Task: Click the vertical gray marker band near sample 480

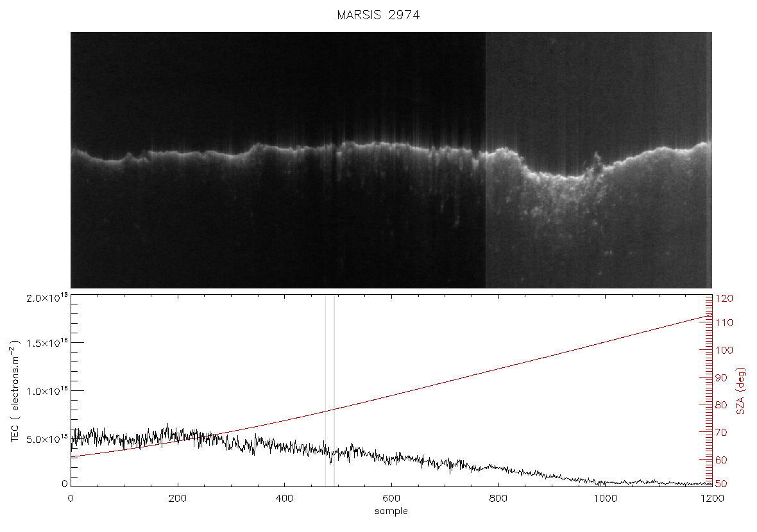Action: 330,391
